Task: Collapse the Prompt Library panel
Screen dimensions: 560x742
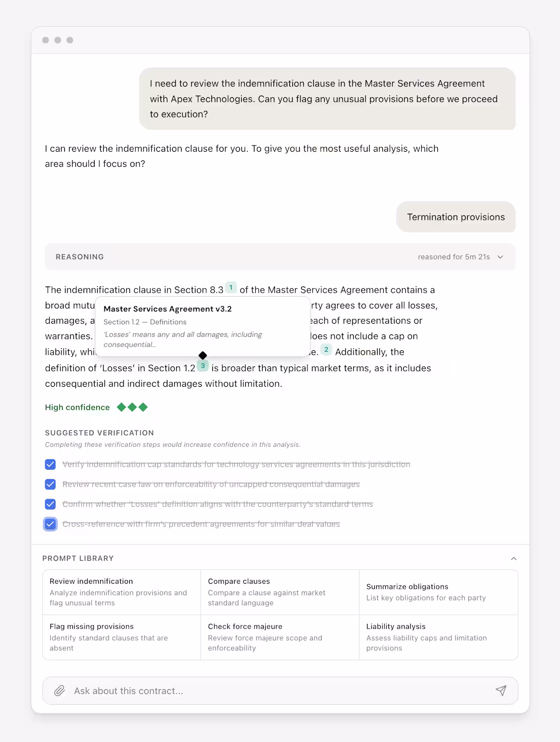Action: [x=514, y=558]
